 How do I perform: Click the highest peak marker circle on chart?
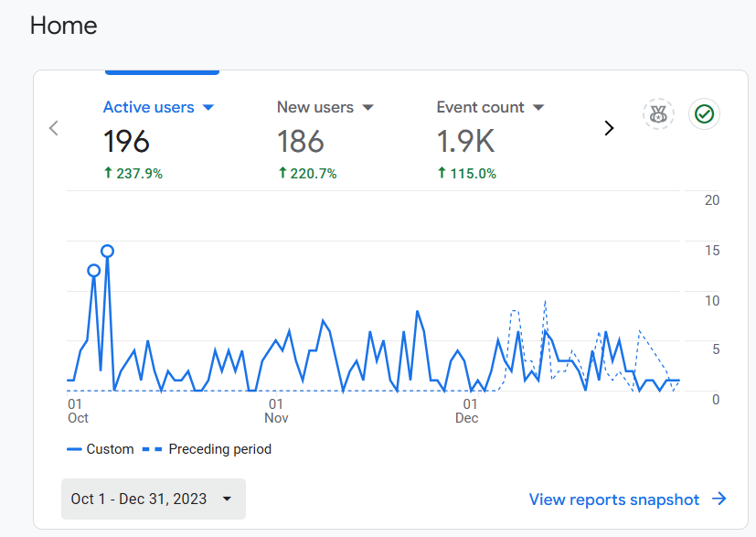click(108, 251)
